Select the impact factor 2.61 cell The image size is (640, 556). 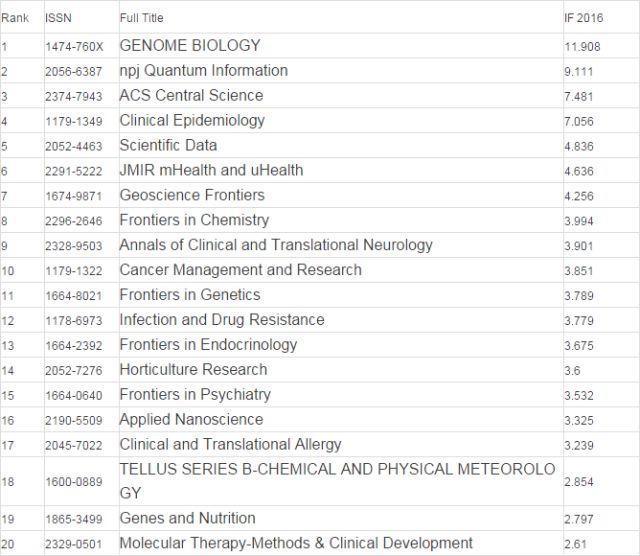pos(576,544)
